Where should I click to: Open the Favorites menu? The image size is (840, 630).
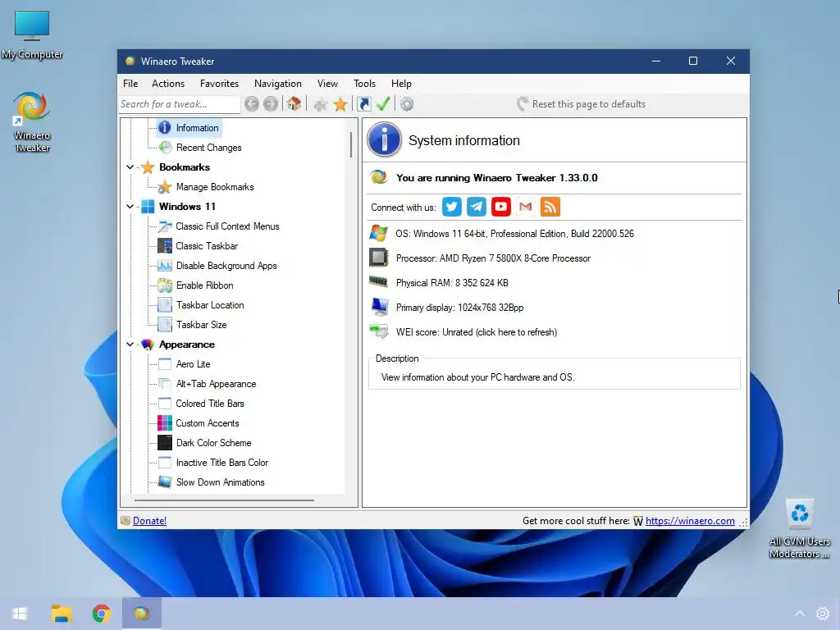coord(219,84)
